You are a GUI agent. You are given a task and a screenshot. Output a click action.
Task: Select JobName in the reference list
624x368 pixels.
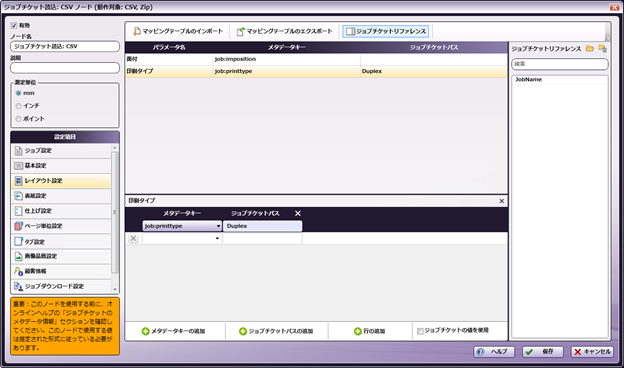click(x=560, y=80)
